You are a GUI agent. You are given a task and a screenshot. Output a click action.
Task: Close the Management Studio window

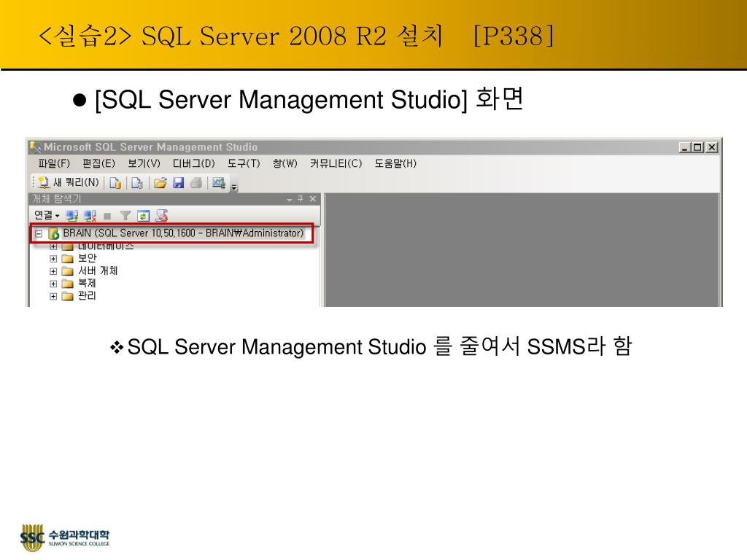(x=712, y=147)
